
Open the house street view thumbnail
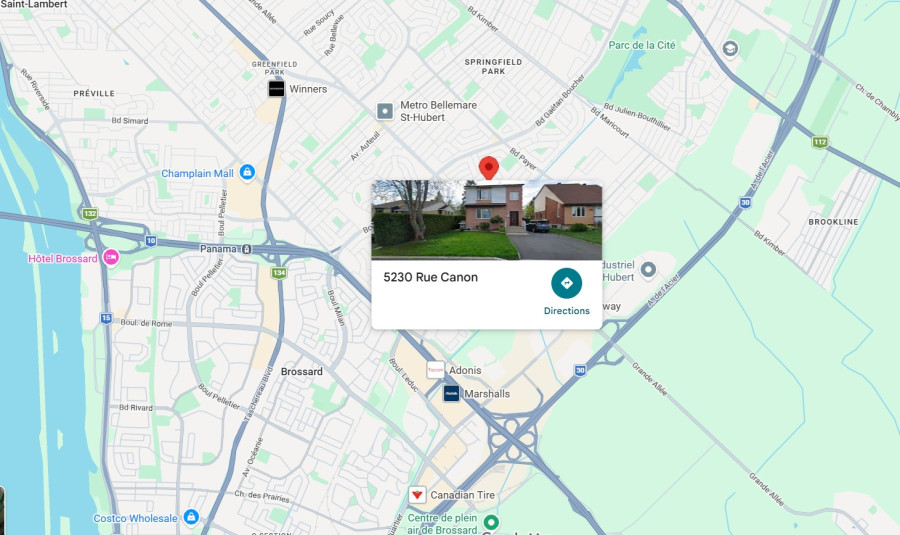487,220
